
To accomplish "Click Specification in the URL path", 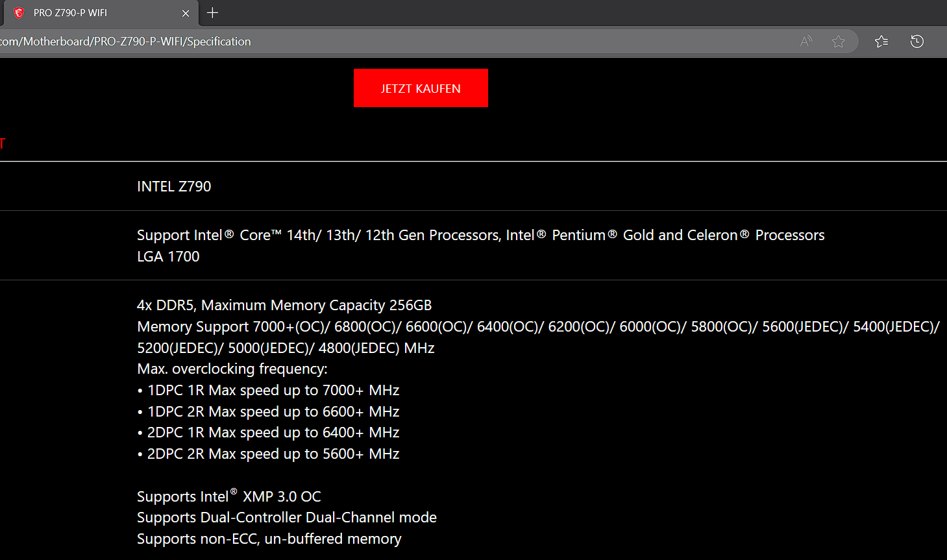I will (x=219, y=41).
